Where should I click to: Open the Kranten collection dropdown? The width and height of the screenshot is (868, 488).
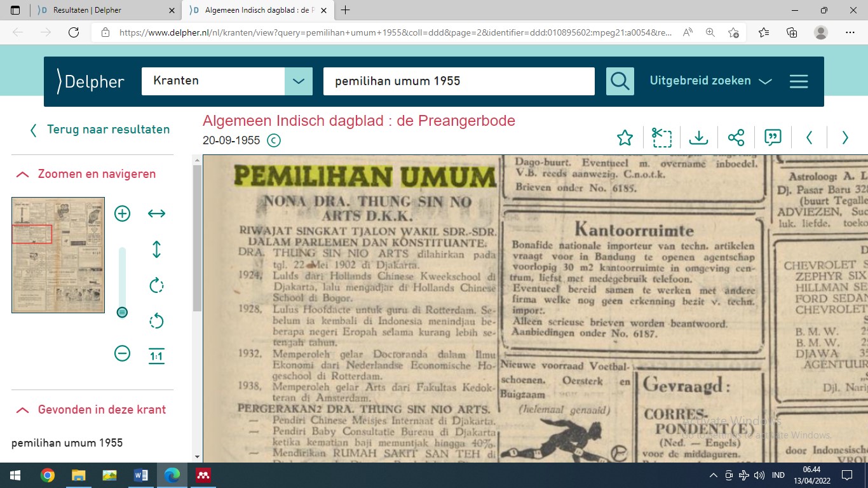(x=298, y=81)
